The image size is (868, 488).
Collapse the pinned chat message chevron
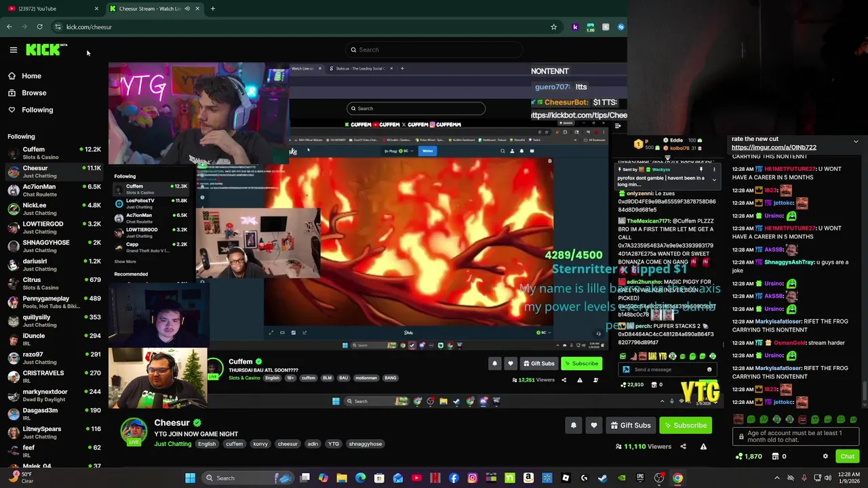[856, 142]
